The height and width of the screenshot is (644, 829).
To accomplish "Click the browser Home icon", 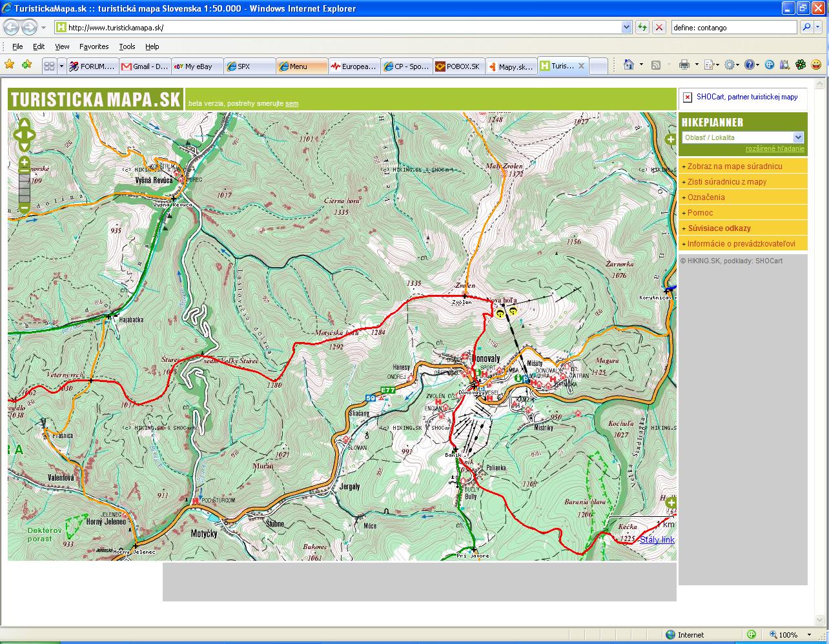I will point(629,65).
